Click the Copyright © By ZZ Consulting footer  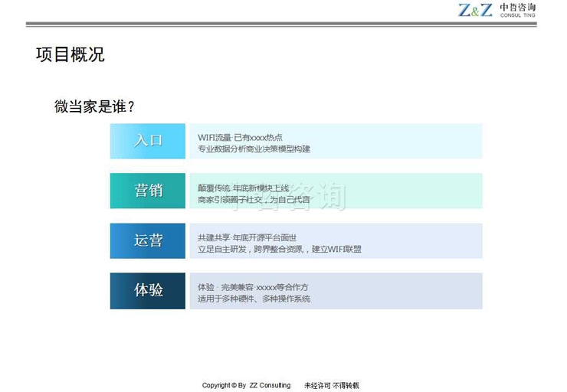246,385
